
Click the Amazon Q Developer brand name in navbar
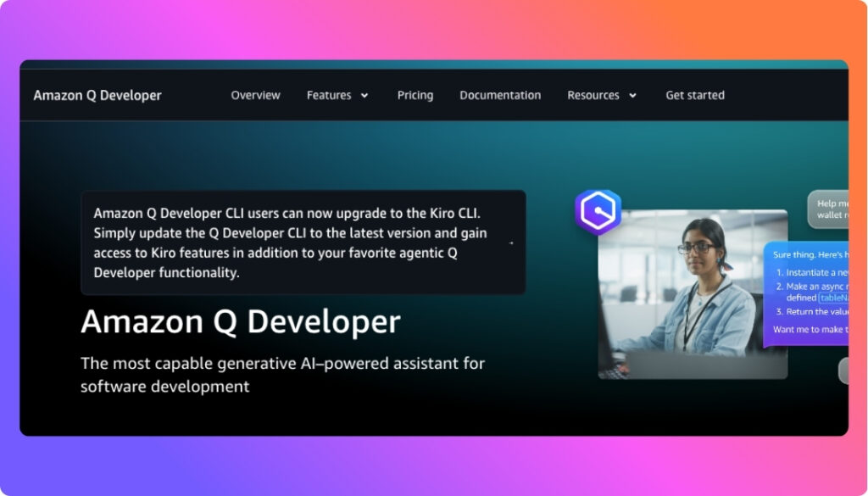coord(97,95)
